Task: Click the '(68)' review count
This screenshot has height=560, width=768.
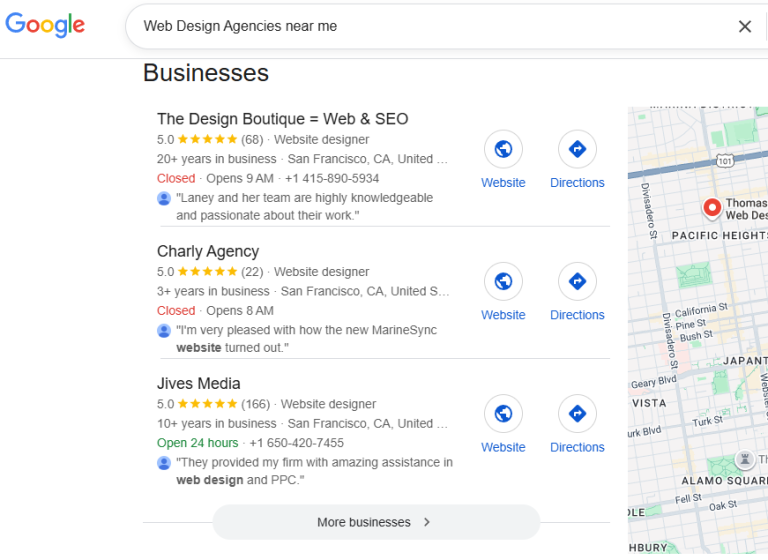Action: coord(252,140)
